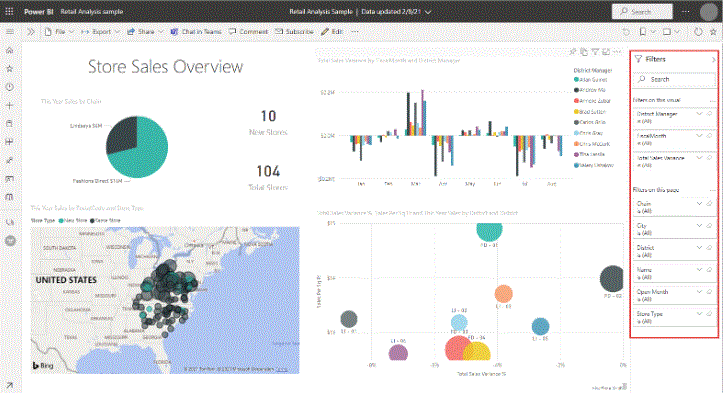The image size is (724, 393).
Task: Click Edit report button
Action: 332,32
